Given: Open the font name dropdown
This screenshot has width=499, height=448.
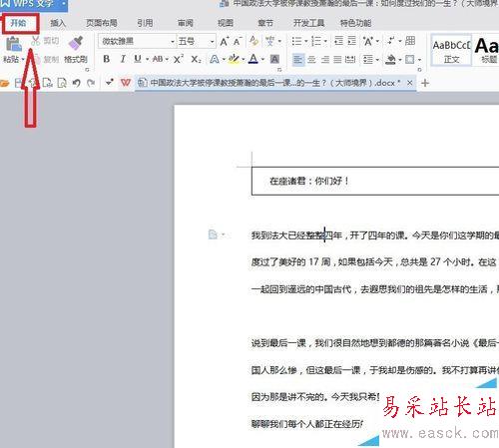Looking at the screenshot, I should tap(173, 42).
